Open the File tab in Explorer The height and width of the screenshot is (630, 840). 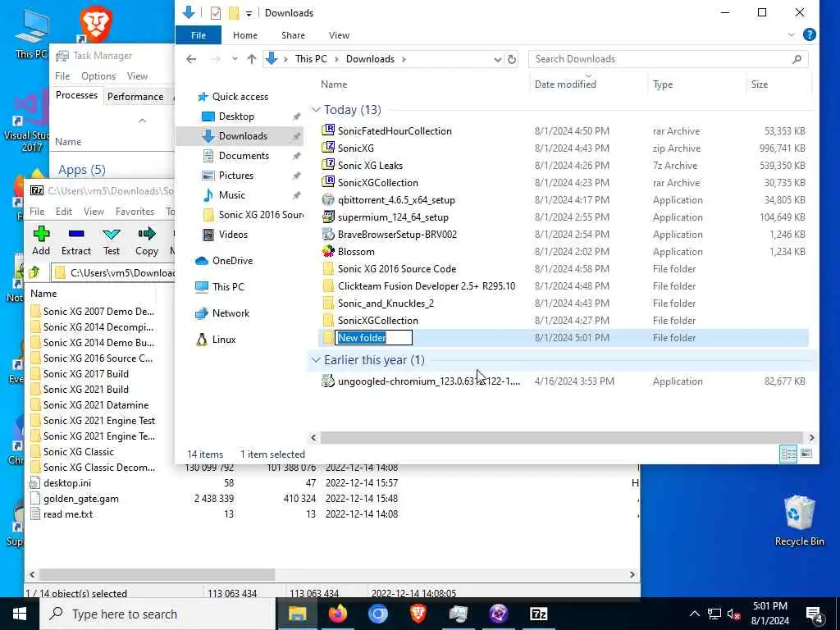[199, 34]
